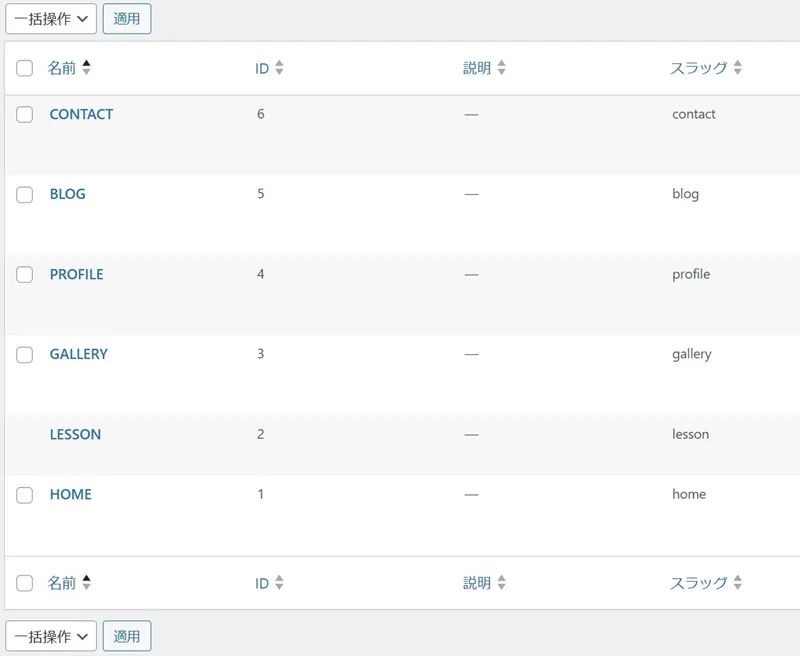
Task: Click sort arrows beside bottom 名前 footer
Action: tap(86, 582)
